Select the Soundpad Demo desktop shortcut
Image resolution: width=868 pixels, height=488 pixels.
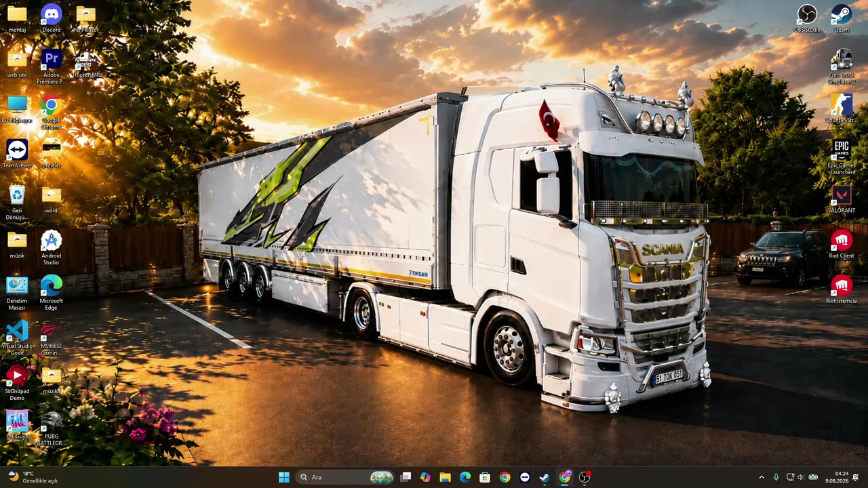pyautogui.click(x=17, y=384)
